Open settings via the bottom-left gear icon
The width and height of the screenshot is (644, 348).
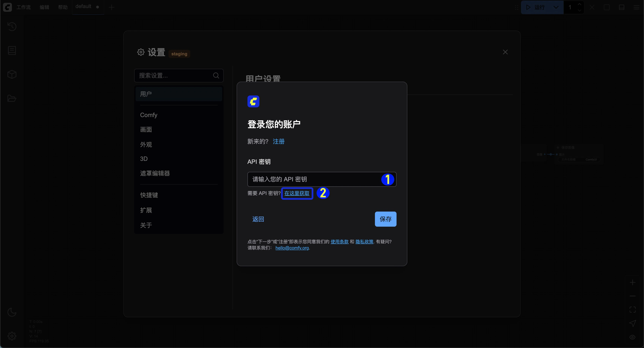pos(12,336)
